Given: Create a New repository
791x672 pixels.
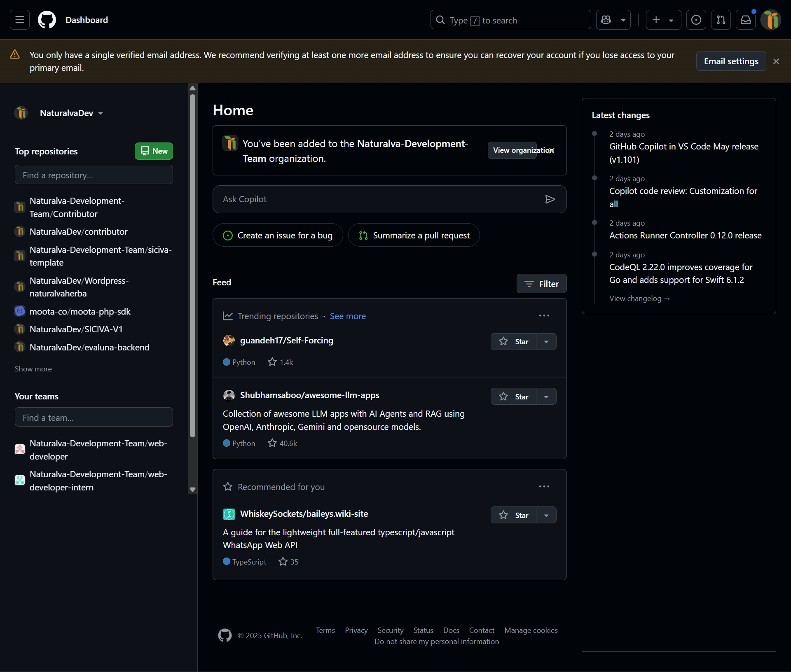Looking at the screenshot, I should click(154, 151).
